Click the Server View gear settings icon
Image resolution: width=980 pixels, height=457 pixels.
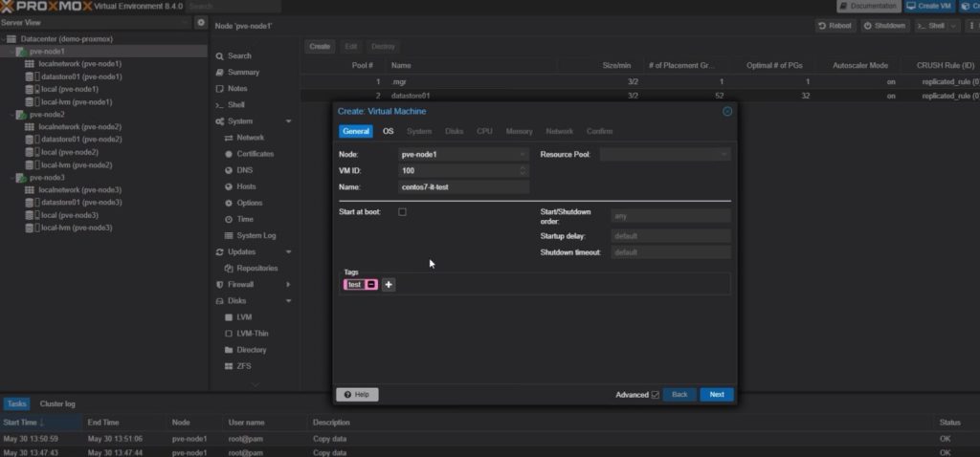click(x=201, y=23)
